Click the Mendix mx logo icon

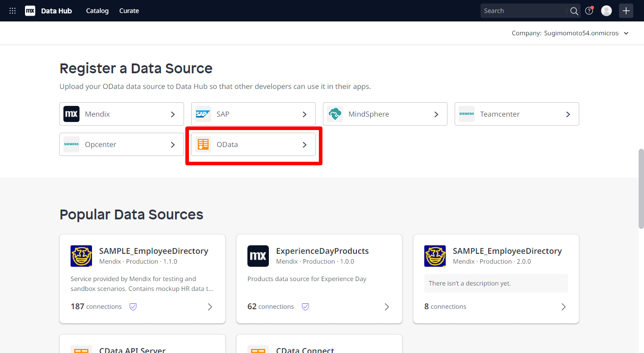[x=30, y=11]
